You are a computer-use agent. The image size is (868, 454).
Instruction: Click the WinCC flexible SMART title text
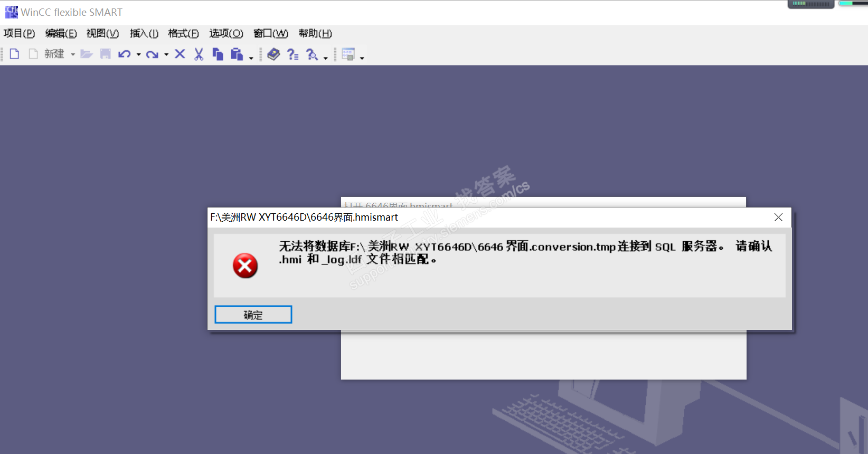(x=72, y=12)
